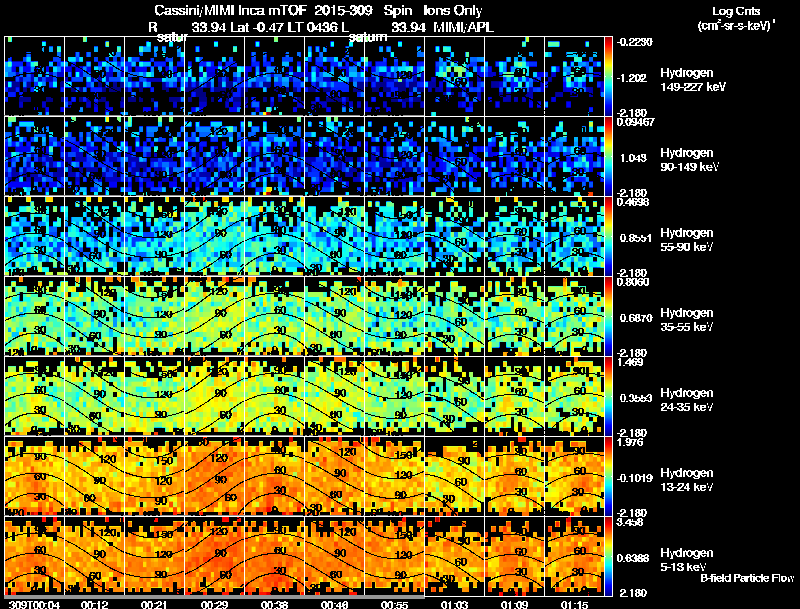Click the 1.469 colorbar value
Image resolution: width=800 pixels, height=609 pixels.
click(x=630, y=362)
